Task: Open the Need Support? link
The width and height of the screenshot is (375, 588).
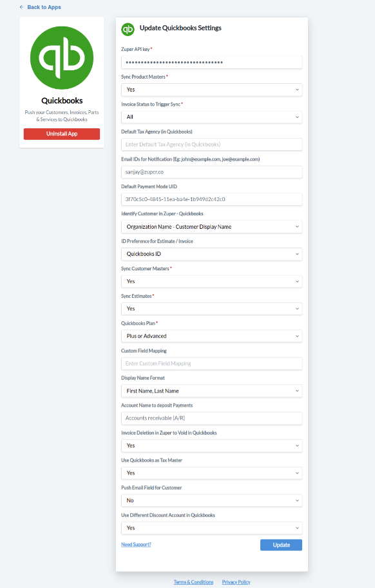Action: point(136,545)
